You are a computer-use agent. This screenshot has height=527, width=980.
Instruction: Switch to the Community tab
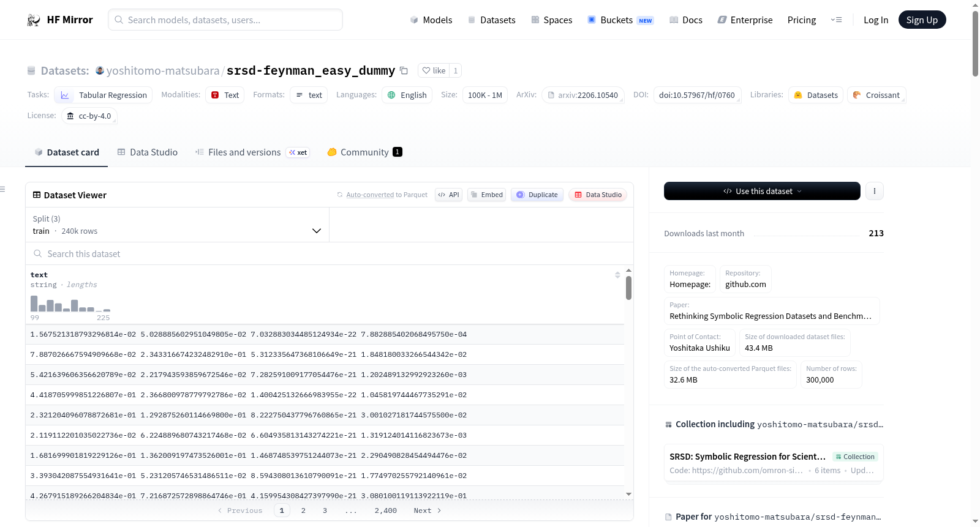[365, 152]
